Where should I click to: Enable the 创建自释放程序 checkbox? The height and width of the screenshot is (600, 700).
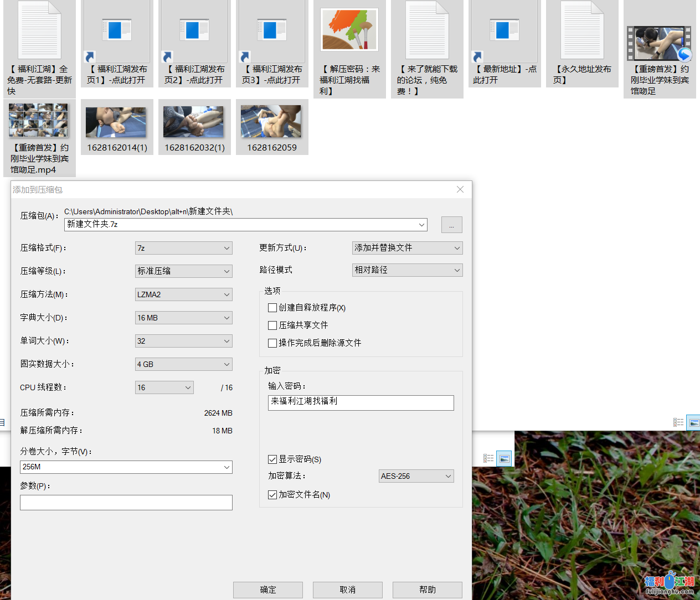point(272,308)
